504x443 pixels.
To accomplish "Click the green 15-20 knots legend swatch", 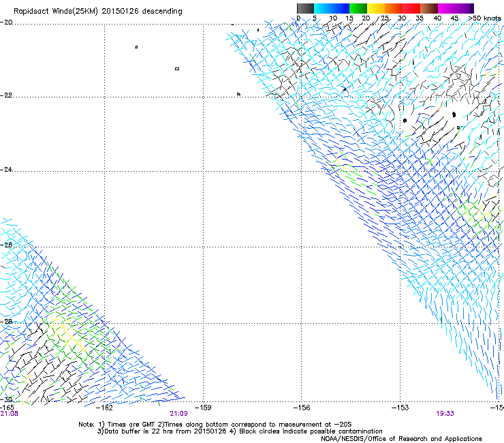I will coord(358,8).
